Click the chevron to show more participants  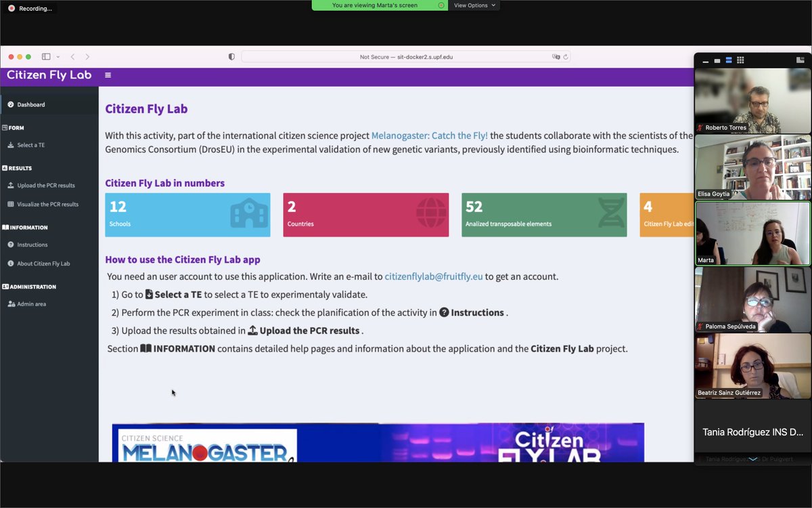pyautogui.click(x=752, y=459)
